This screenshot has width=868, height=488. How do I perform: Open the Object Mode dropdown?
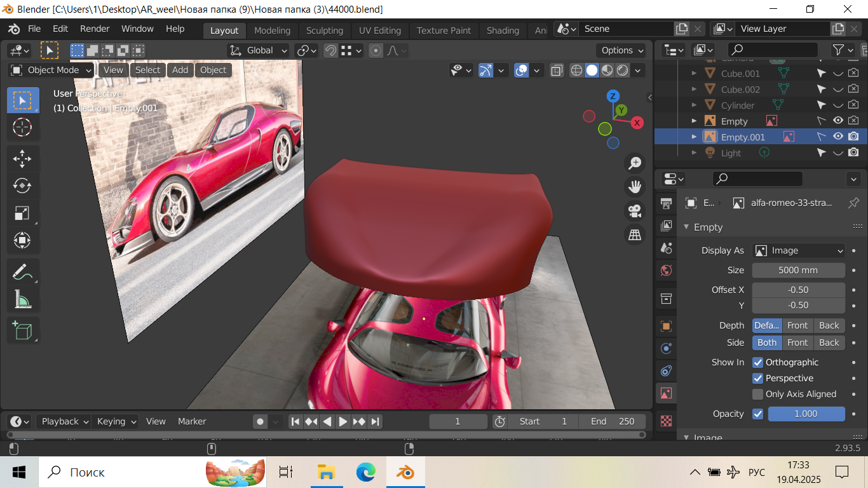52,70
